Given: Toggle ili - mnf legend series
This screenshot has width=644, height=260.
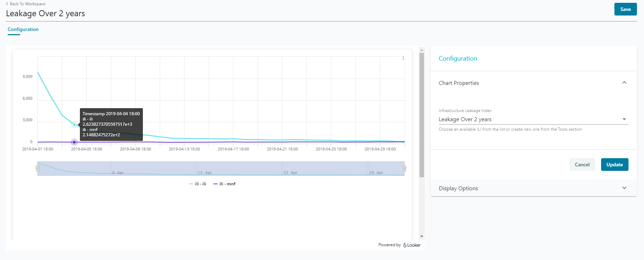Looking at the screenshot, I should pyautogui.click(x=225, y=184).
